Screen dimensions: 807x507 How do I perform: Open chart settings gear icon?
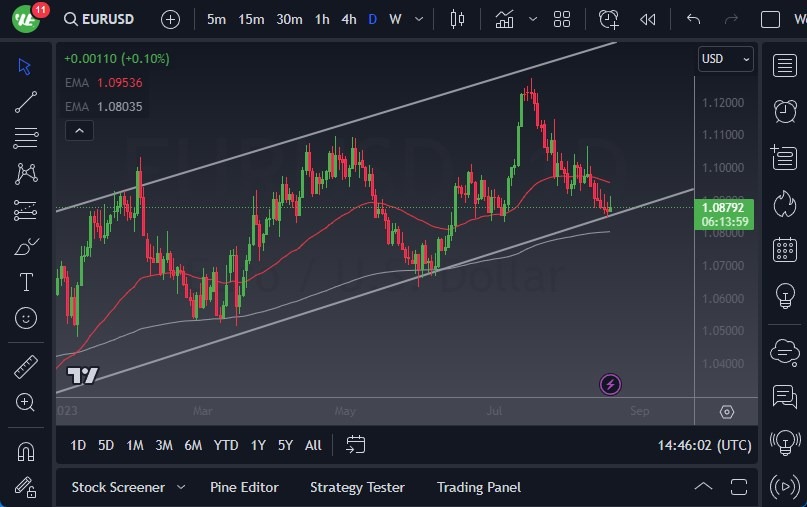(727, 412)
